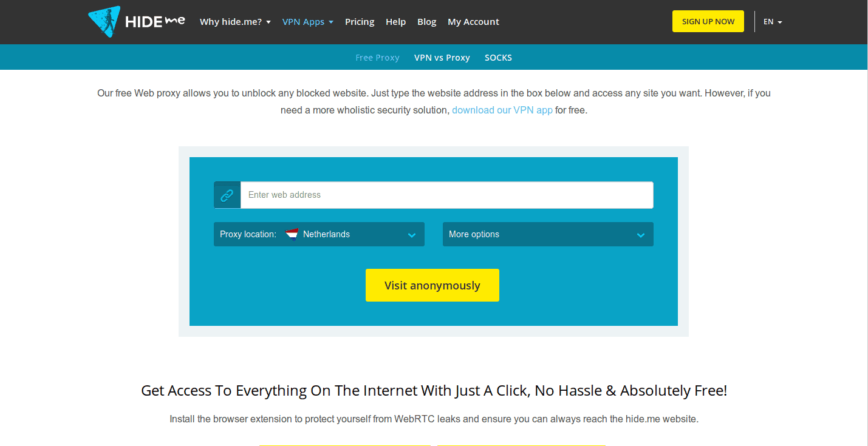This screenshot has height=446, width=868.
Task: Open the EN language selector
Action: [773, 21]
